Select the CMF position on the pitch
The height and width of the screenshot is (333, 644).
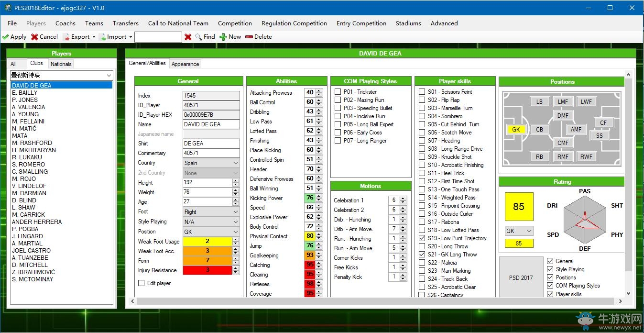pyautogui.click(x=563, y=143)
